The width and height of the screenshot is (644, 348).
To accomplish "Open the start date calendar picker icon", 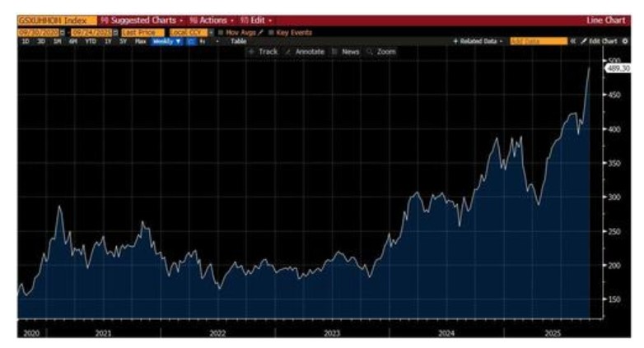I will [63, 32].
